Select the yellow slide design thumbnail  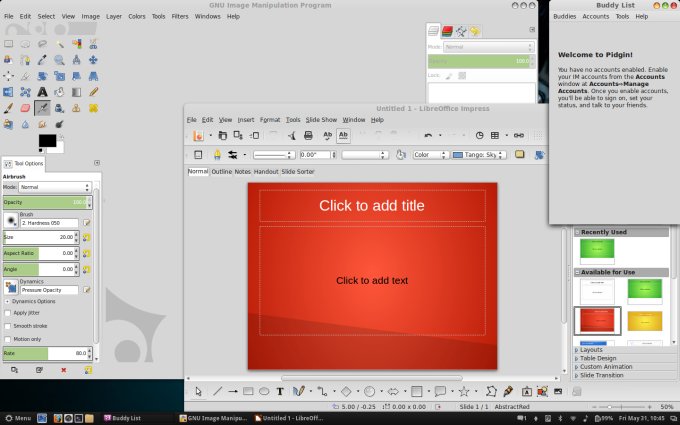point(644,321)
